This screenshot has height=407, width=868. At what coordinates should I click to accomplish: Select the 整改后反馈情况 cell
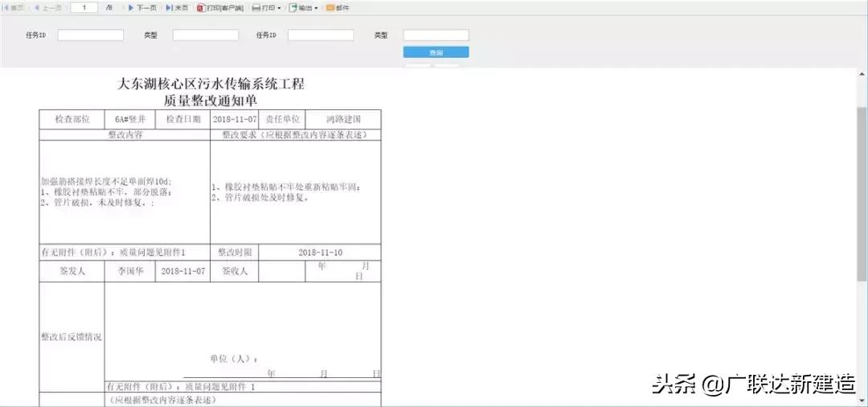tap(72, 337)
